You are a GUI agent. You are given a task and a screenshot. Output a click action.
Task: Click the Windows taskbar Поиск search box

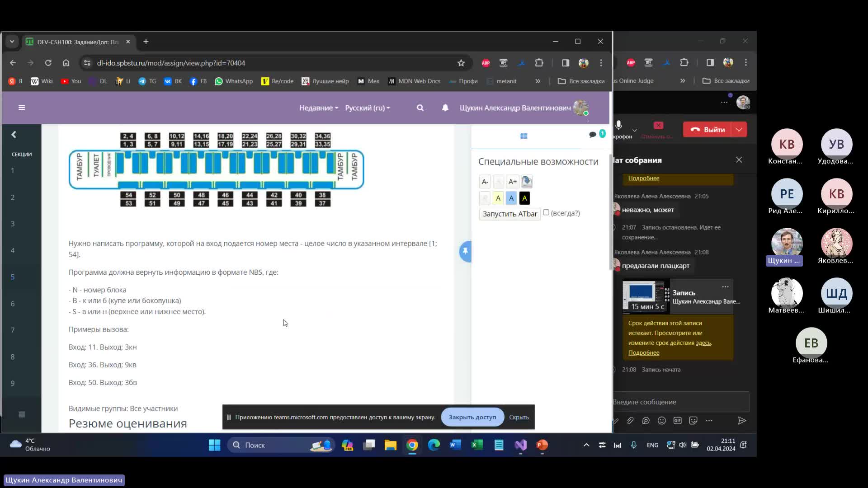(x=280, y=445)
